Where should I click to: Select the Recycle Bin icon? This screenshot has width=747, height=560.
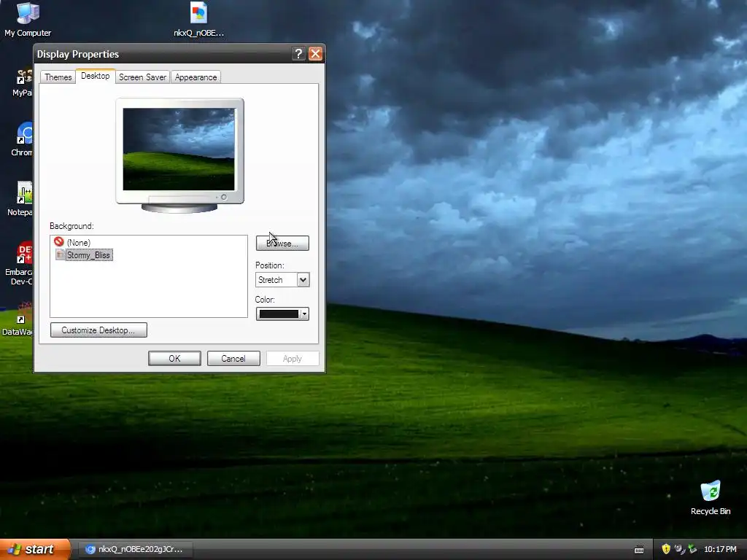pos(711,497)
